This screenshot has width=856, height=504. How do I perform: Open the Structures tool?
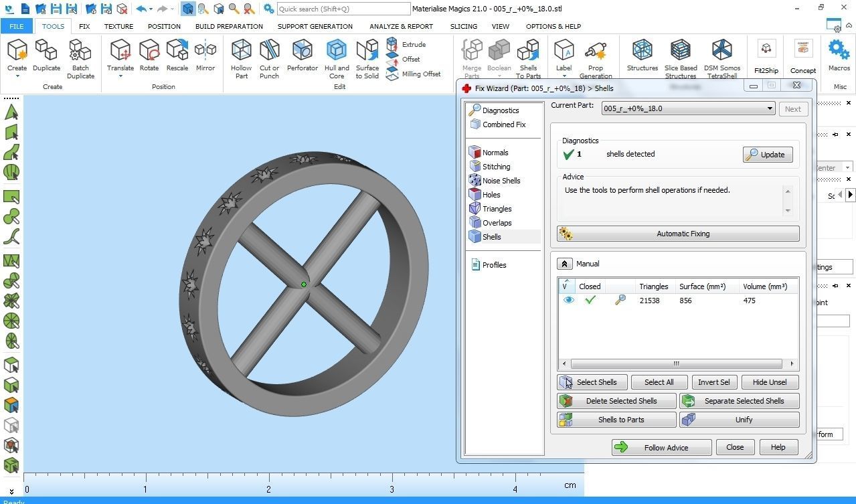click(643, 55)
